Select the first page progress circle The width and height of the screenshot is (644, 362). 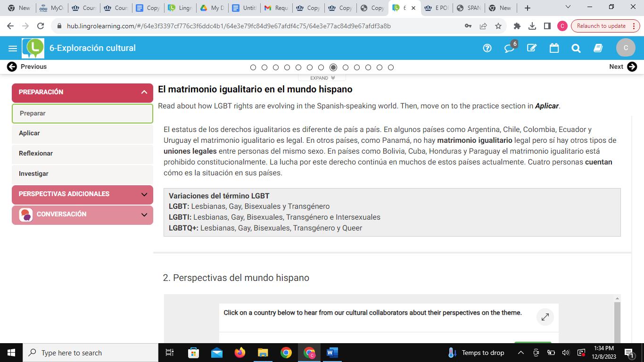click(x=253, y=67)
